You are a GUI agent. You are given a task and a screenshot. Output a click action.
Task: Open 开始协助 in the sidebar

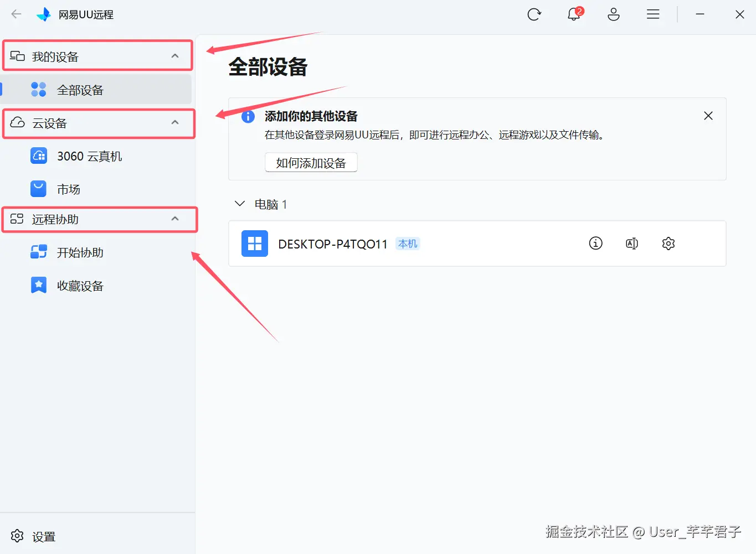pos(96,252)
